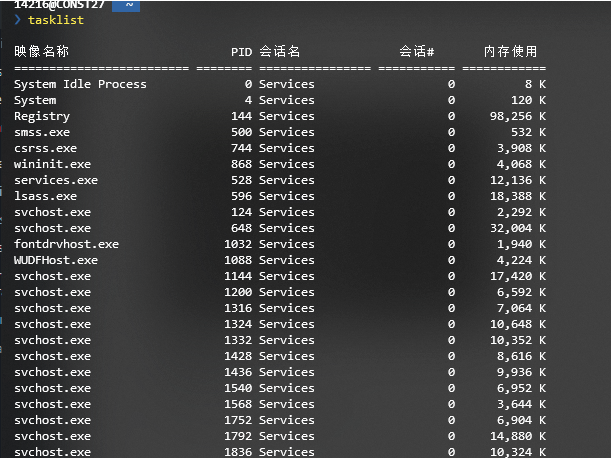Viewport: 611px width, 458px height.
Task: Click the 4,224 K memory value
Action: point(521,260)
